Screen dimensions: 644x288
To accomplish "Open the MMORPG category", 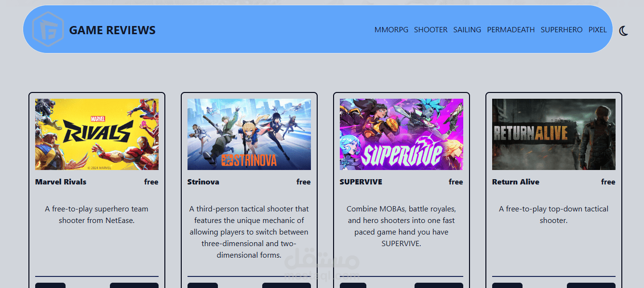I will 391,29.
